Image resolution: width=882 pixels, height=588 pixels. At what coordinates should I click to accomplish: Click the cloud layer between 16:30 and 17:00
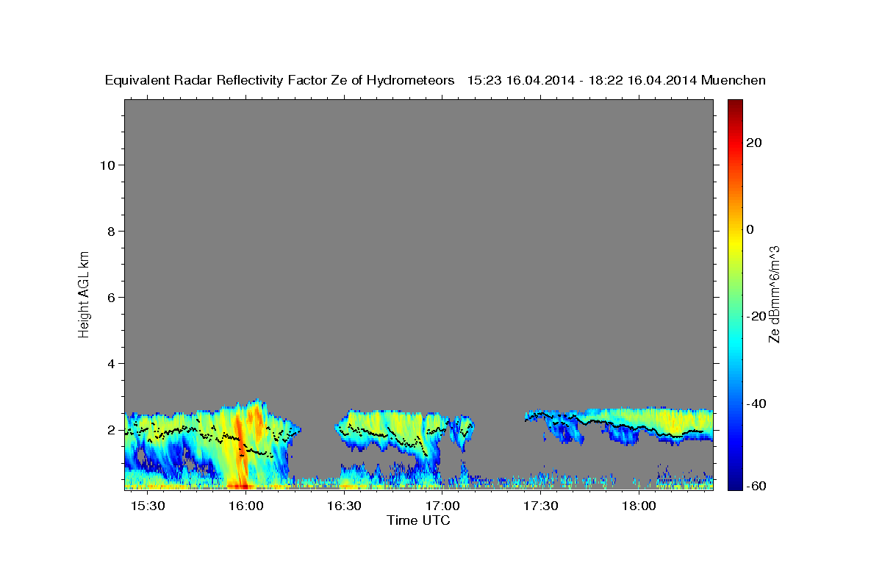click(390, 434)
